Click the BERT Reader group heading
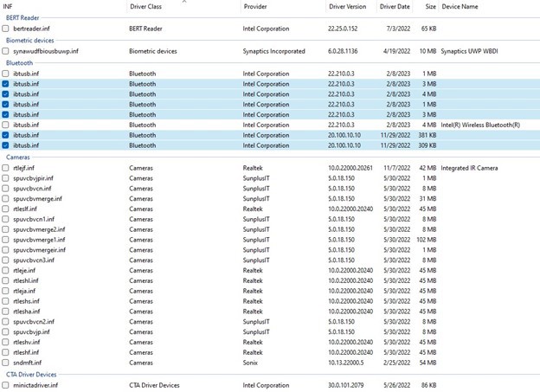Screen dimensions: 540x392 [x=24, y=17]
